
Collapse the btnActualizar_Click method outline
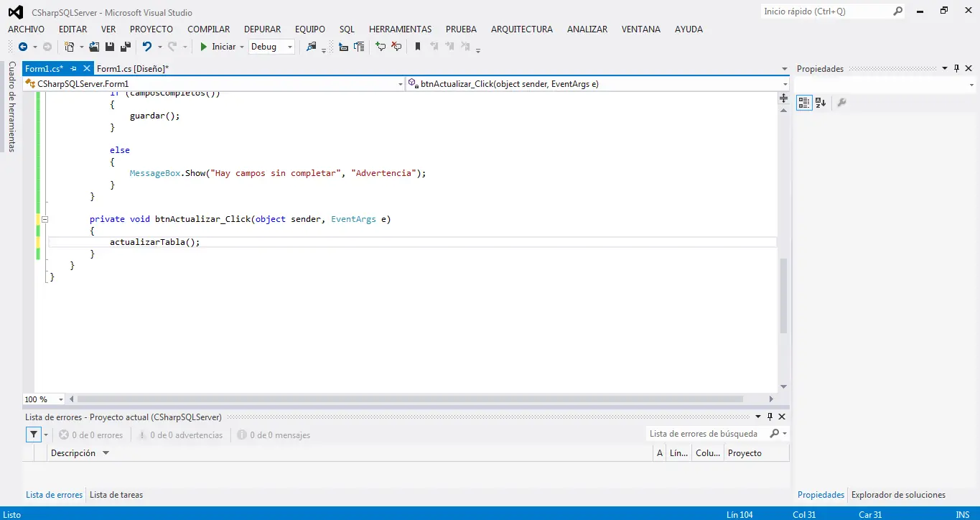click(45, 219)
